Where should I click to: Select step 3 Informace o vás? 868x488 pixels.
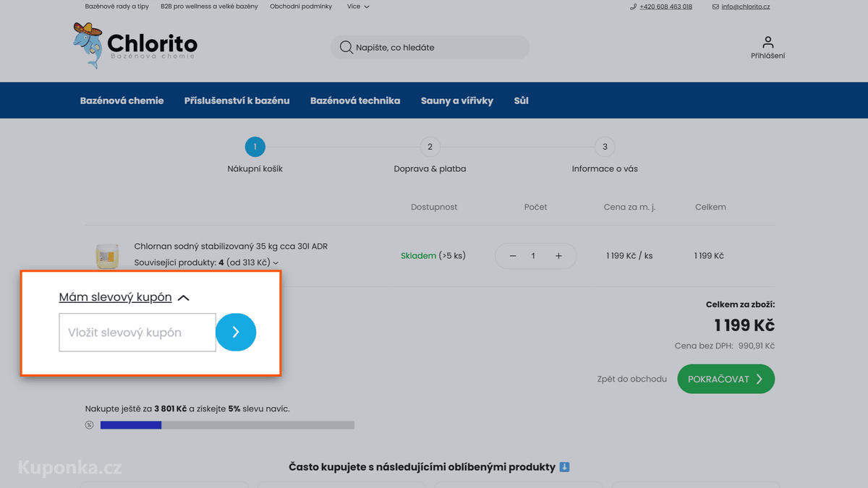(605, 155)
